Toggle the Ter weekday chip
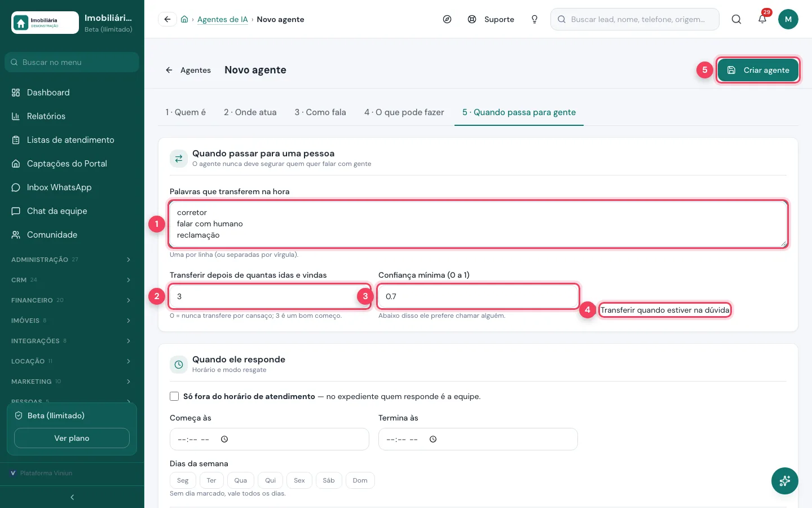812x508 pixels. click(211, 480)
